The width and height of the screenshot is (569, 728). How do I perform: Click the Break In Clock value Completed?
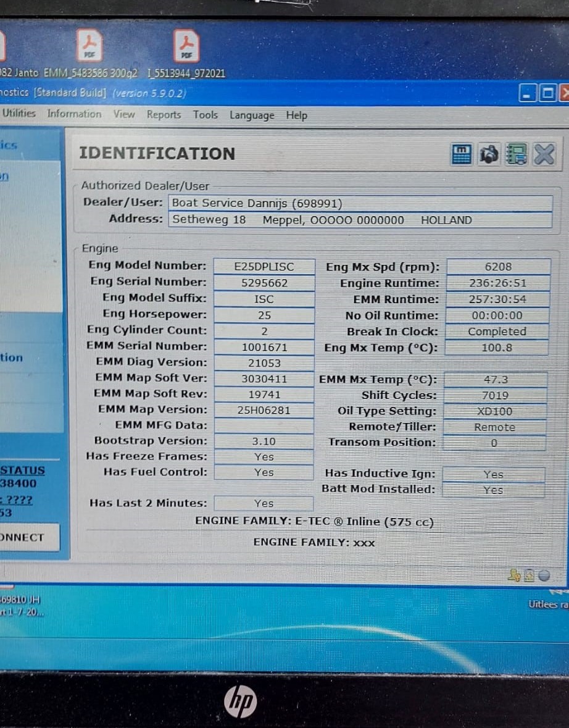[497, 332]
